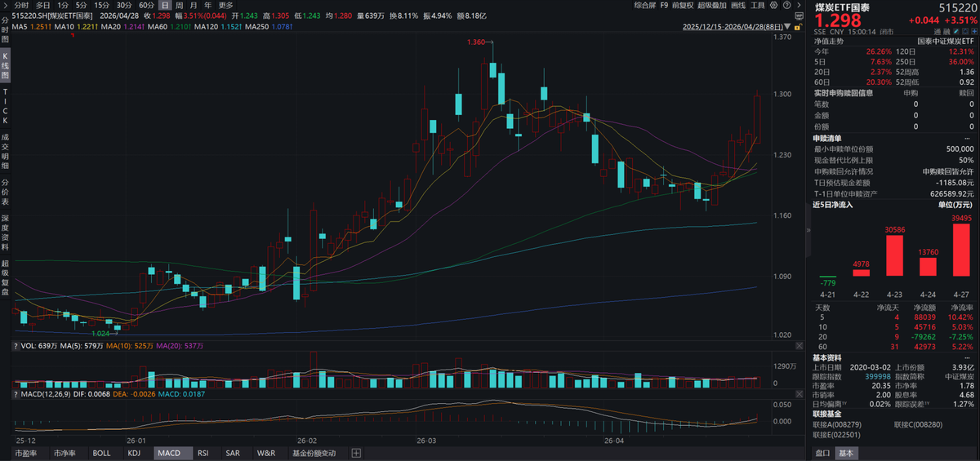Switch to the 盘口 panel tab
The width and height of the screenshot is (980, 461).
(822, 453)
